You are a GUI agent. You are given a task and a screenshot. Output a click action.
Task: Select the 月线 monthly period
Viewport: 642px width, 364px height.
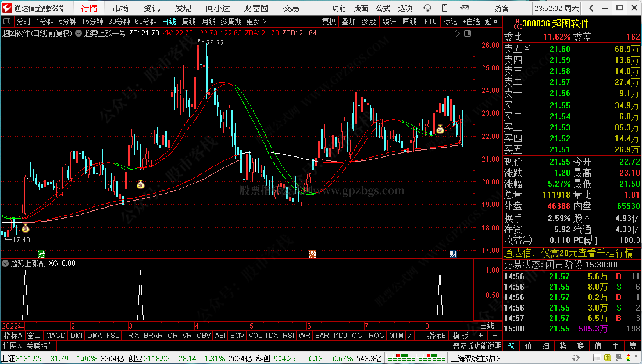(x=208, y=22)
